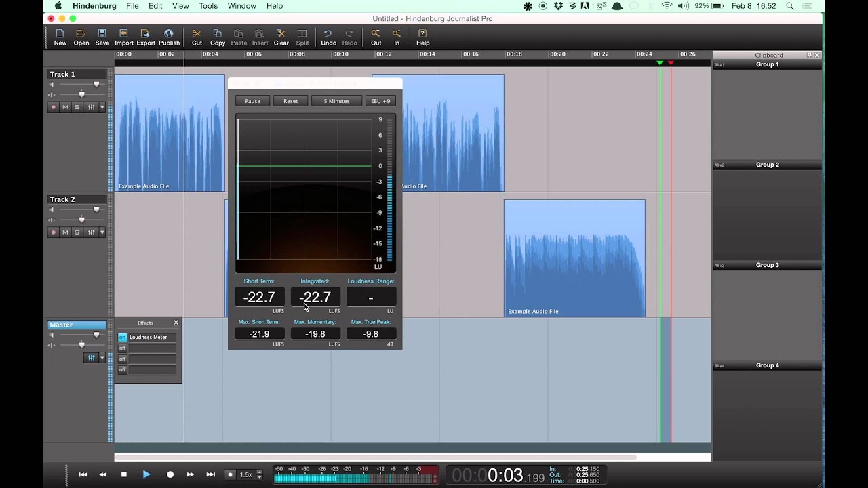Image resolution: width=868 pixels, height=488 pixels.
Task: Click the fast-forward transport button
Action: (x=191, y=474)
